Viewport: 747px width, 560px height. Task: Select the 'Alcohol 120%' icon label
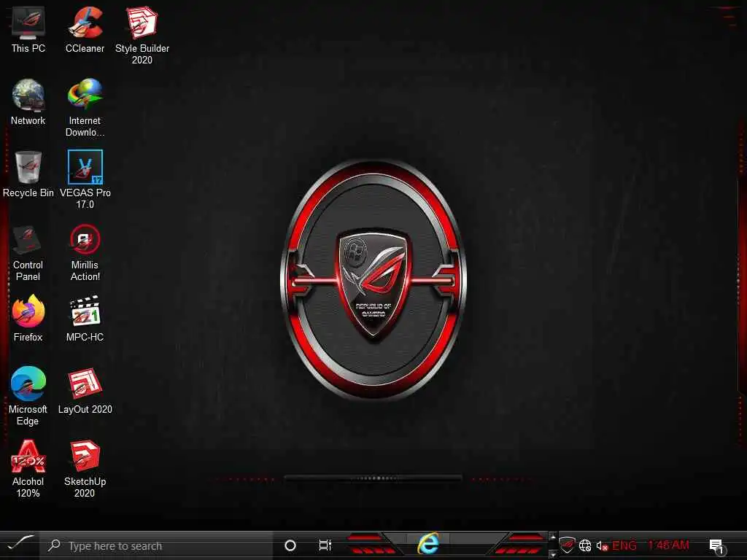coord(28,487)
